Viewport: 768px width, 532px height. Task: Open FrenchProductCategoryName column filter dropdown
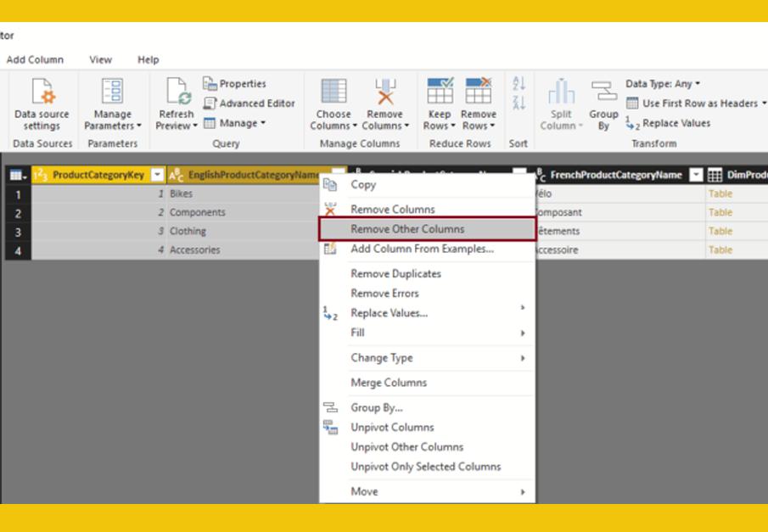pos(696,176)
